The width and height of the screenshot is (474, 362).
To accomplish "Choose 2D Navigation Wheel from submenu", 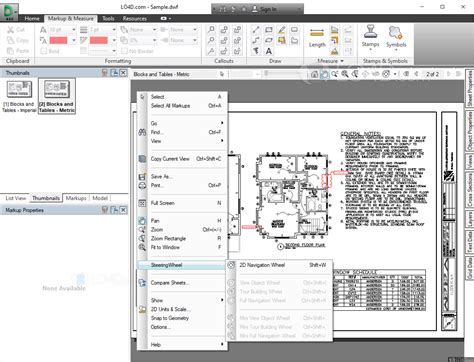I will (x=279, y=265).
